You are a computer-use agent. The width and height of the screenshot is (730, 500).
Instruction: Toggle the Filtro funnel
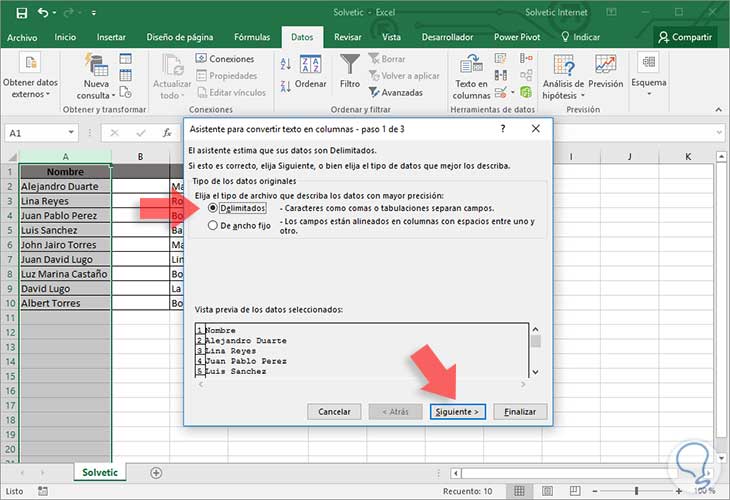coord(350,71)
